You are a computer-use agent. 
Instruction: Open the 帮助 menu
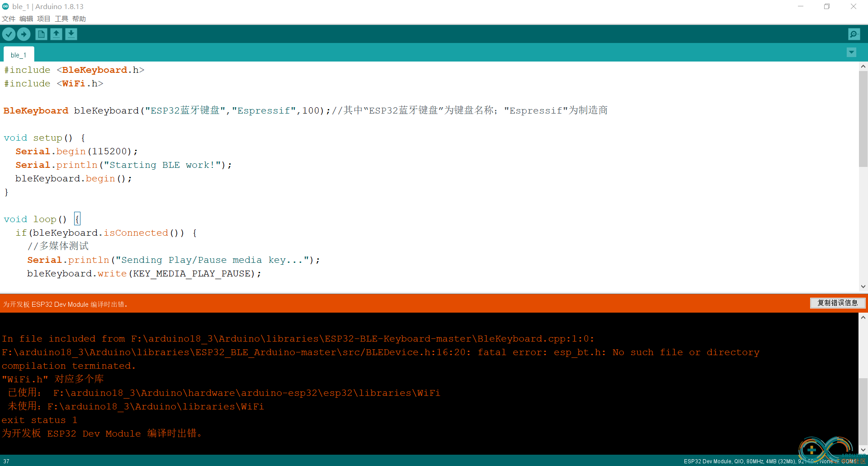(79, 19)
